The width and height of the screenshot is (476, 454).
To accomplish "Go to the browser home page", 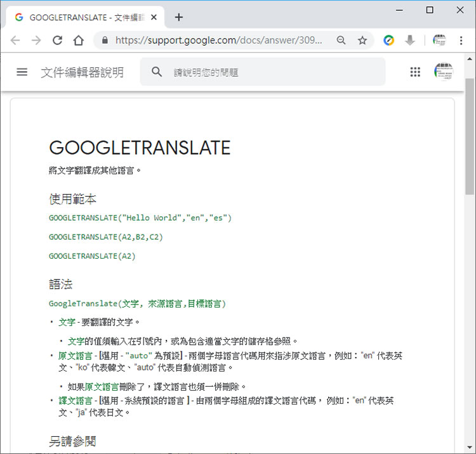I will click(78, 41).
